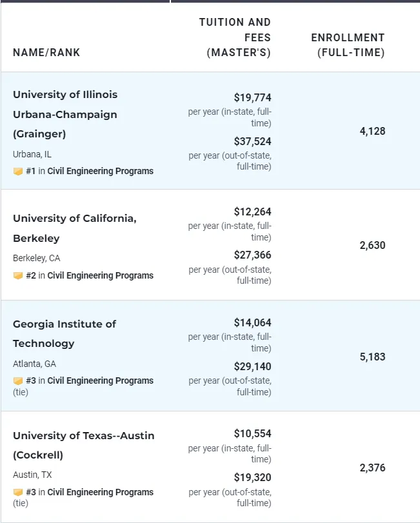Click UT Austin's Civil Engineering Programs ranking link

tap(100, 493)
